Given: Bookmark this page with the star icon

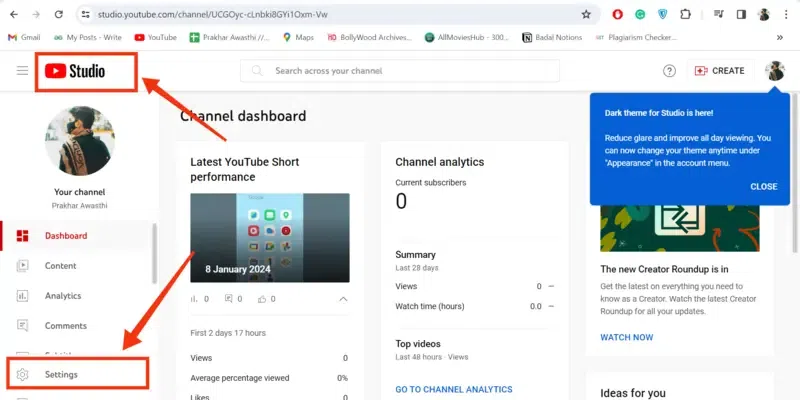Looking at the screenshot, I should tap(586, 15).
